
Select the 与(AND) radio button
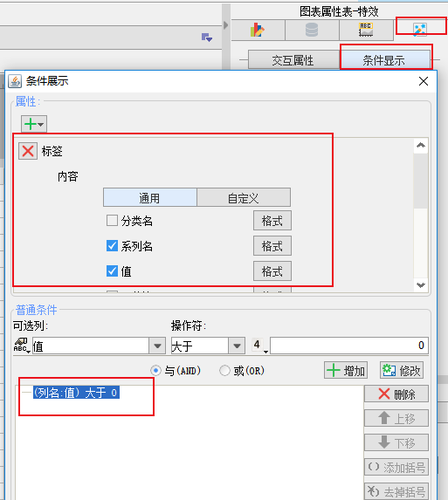point(155,371)
